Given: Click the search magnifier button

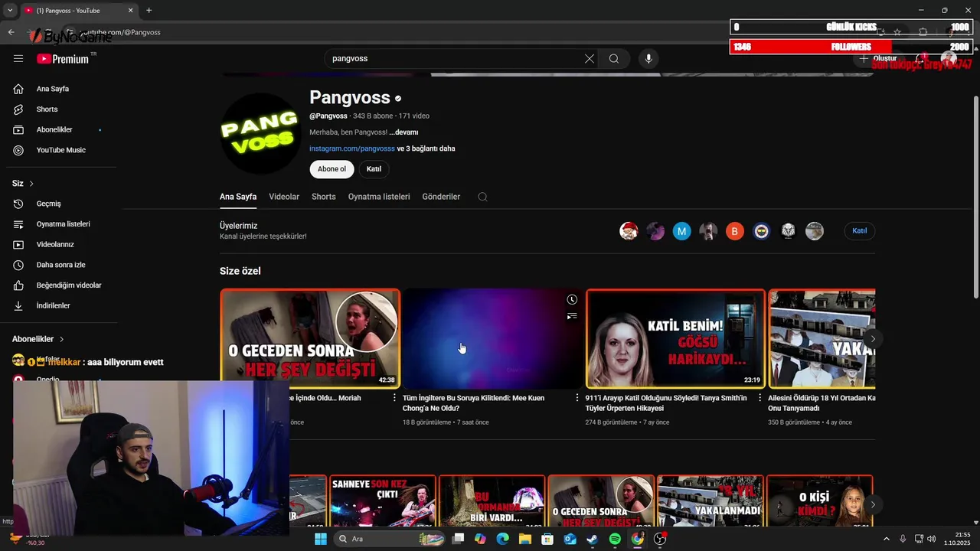Looking at the screenshot, I should click(x=614, y=58).
